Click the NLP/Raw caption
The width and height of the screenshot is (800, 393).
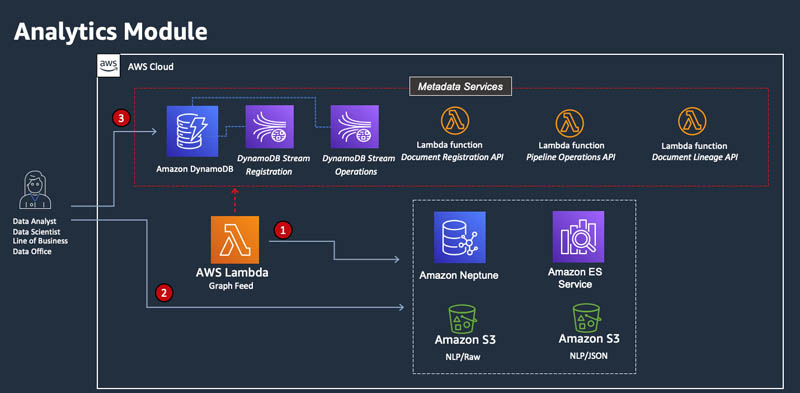464,357
